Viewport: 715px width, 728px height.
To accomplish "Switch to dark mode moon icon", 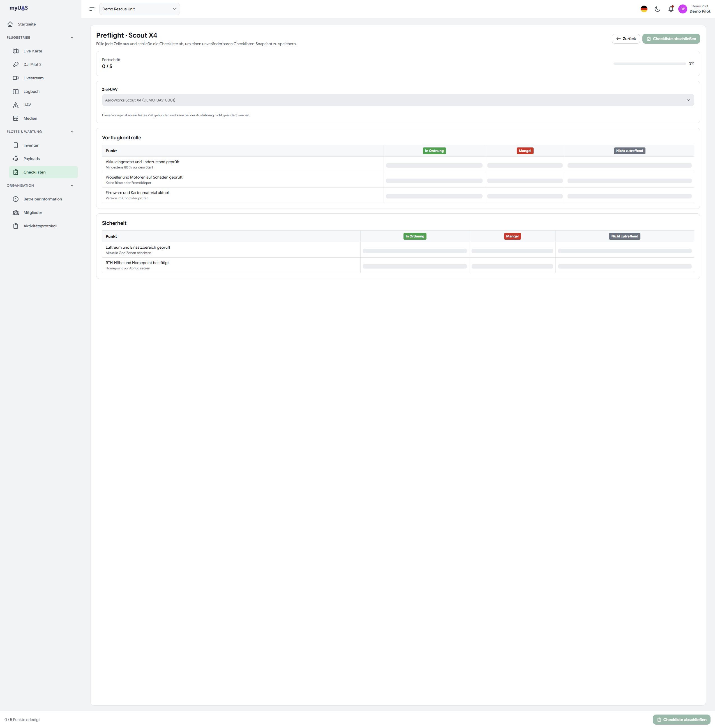I will coord(657,9).
